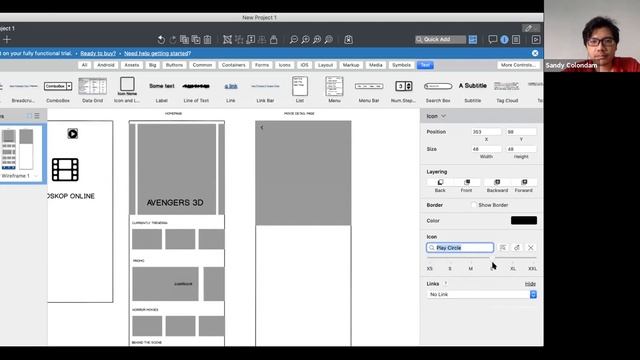The width and height of the screenshot is (640, 360).
Task: Open Wireframe 1 thumbnail menu arrow
Action: (x=36, y=176)
